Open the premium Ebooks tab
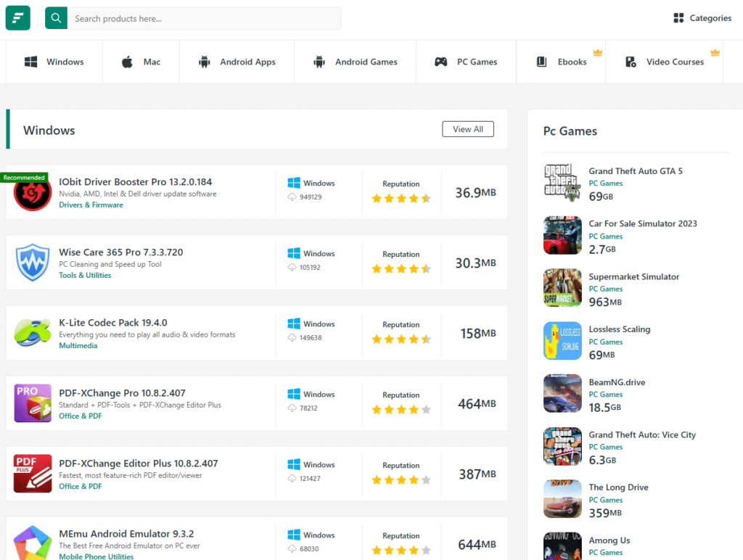The image size is (743, 560). coord(562,62)
